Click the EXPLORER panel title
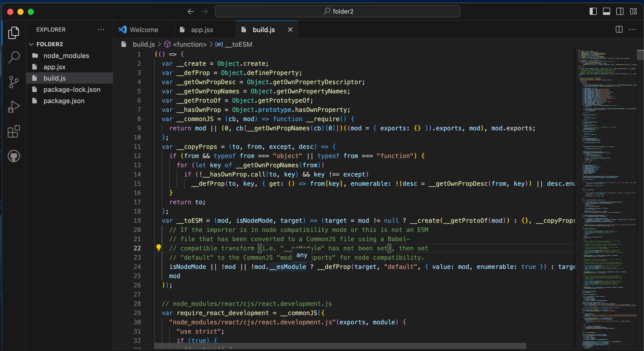 [x=51, y=30]
